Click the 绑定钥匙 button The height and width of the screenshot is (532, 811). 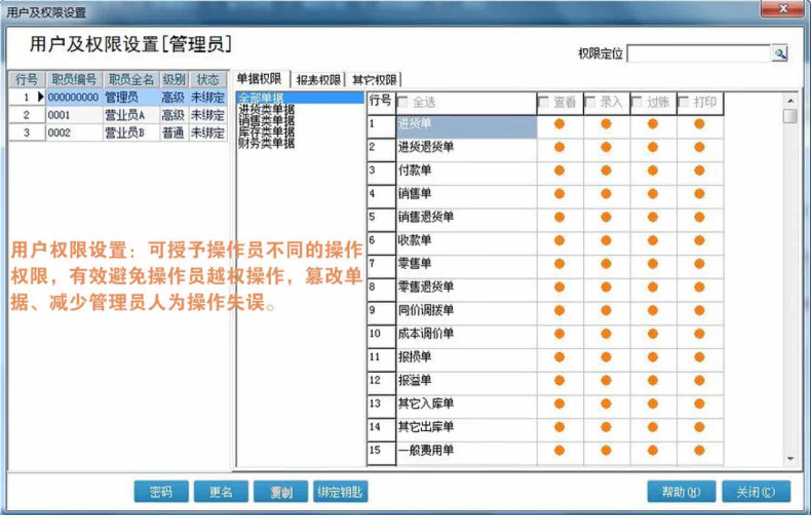(340, 492)
